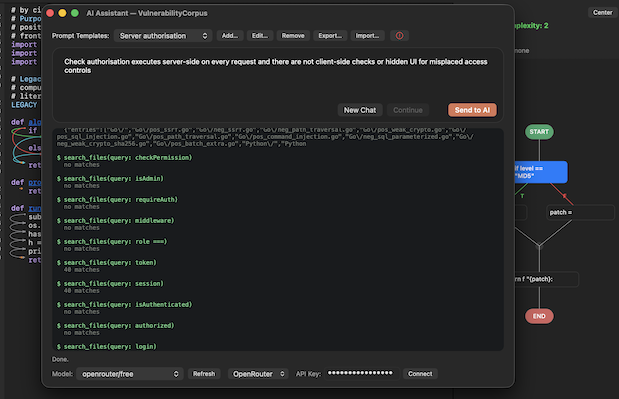Open the Model dropdown openrouter/free

[129, 374]
